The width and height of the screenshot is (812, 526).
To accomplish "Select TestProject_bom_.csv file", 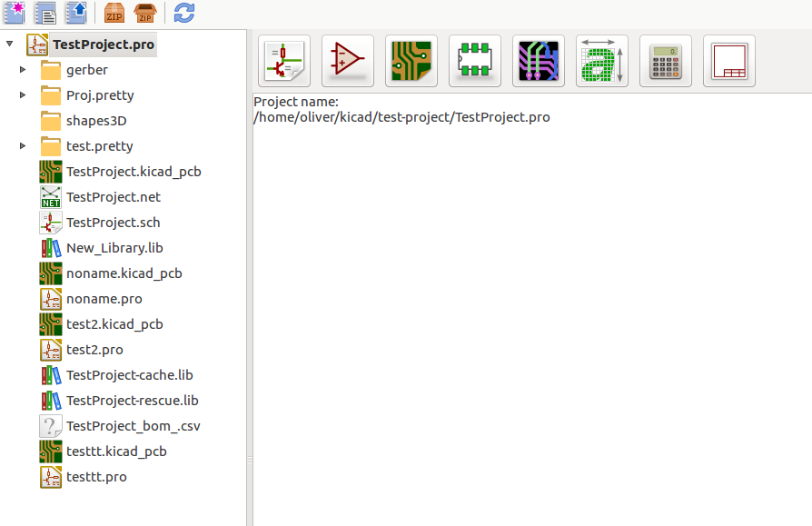I will [x=134, y=425].
